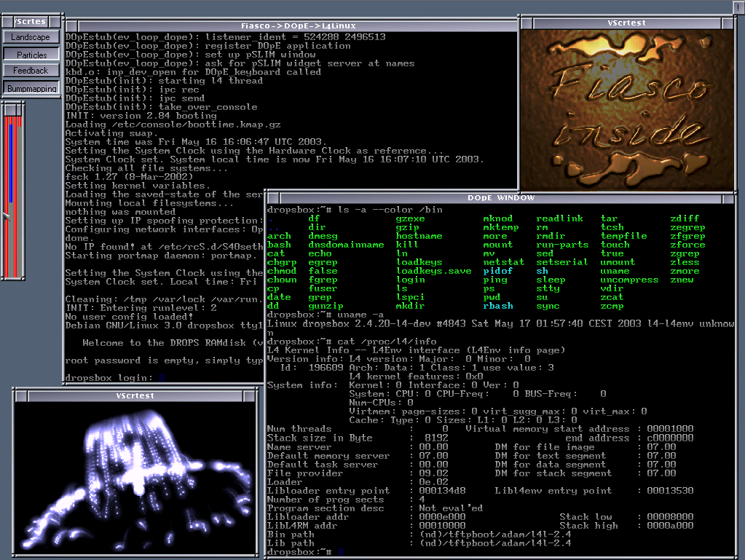
Task: Click the last dropsbox shell prompt in DOpE WINDOW
Action: point(299,552)
